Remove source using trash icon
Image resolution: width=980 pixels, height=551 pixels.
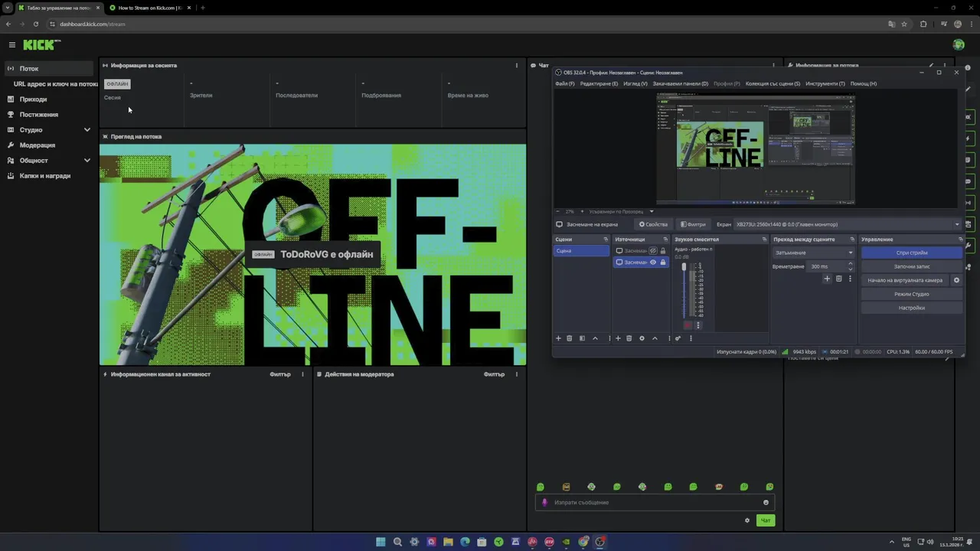pos(629,338)
